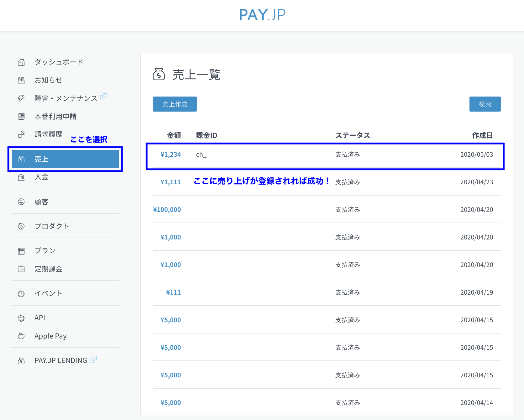
Task: Click the プラン list icon
Action: click(21, 251)
